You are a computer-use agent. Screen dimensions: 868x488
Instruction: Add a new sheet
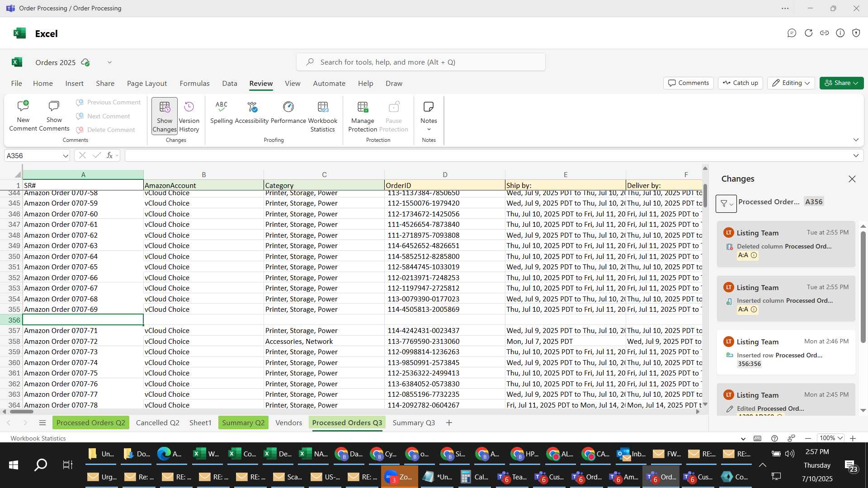click(x=449, y=423)
